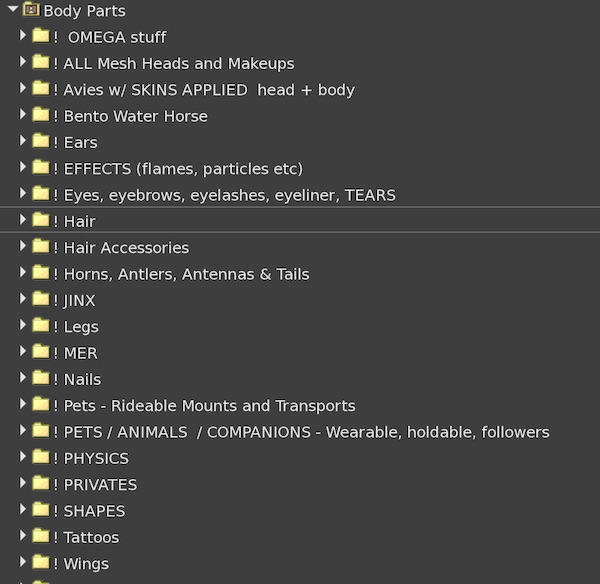The image size is (600, 584).
Task: Click the PHYSICS folder icon
Action: click(41, 457)
